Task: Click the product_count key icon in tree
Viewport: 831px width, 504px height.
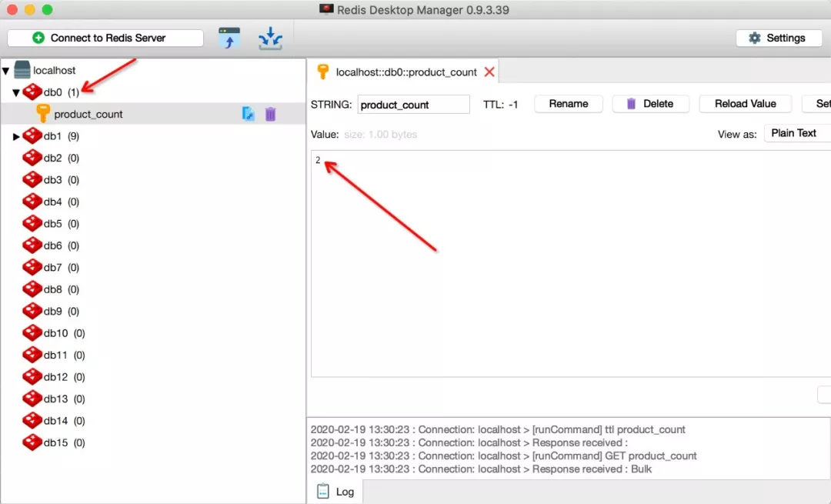Action: (43, 113)
